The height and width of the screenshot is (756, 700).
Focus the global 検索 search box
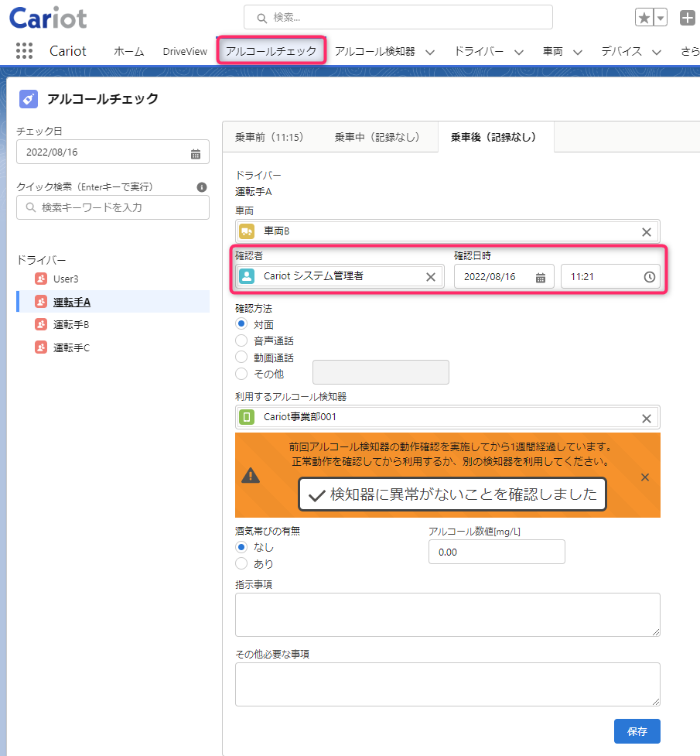tap(398, 18)
